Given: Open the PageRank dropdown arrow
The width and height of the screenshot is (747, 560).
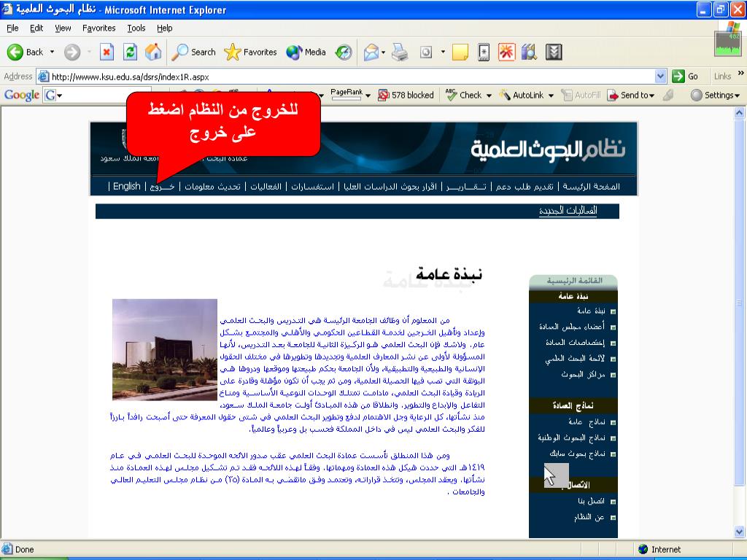Looking at the screenshot, I should point(368,96).
